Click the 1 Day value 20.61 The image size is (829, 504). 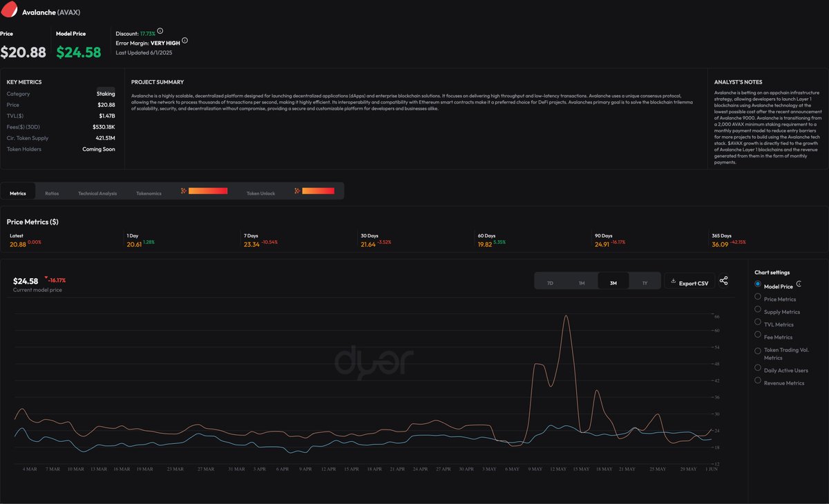point(134,244)
